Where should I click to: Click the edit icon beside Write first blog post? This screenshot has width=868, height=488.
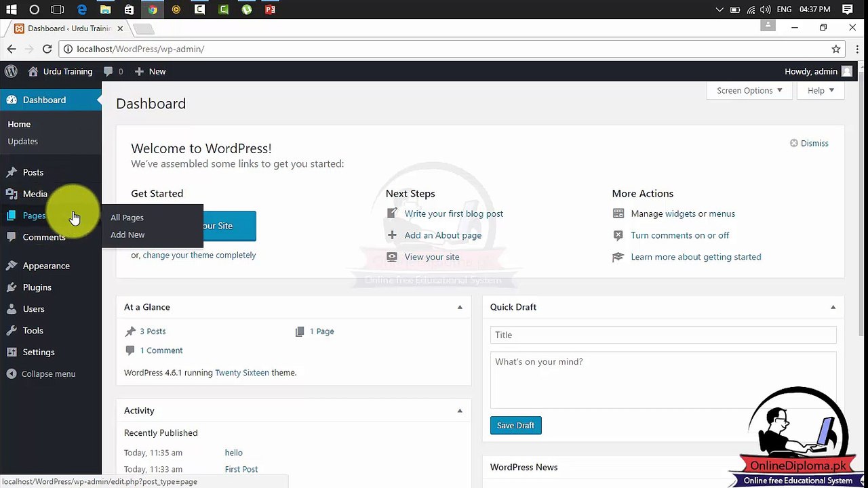click(392, 213)
